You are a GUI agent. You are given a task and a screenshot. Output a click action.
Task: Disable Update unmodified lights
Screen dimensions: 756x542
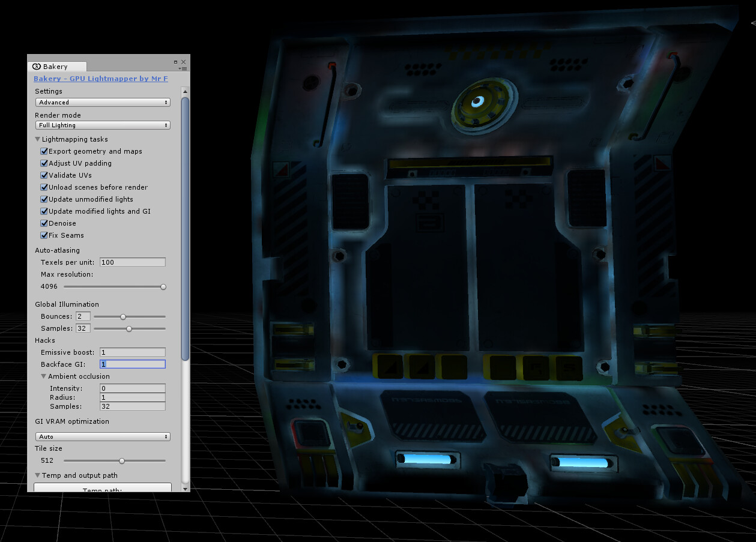pyautogui.click(x=44, y=199)
